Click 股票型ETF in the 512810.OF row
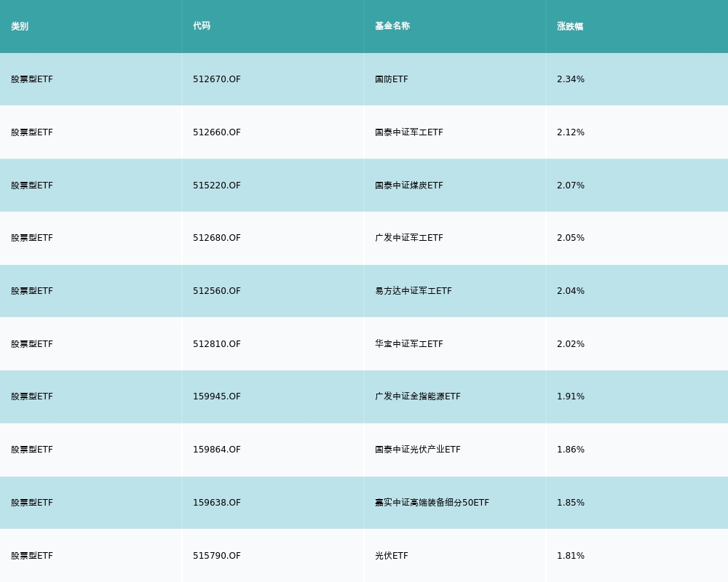Screen dimensions: 728x582 point(32,344)
